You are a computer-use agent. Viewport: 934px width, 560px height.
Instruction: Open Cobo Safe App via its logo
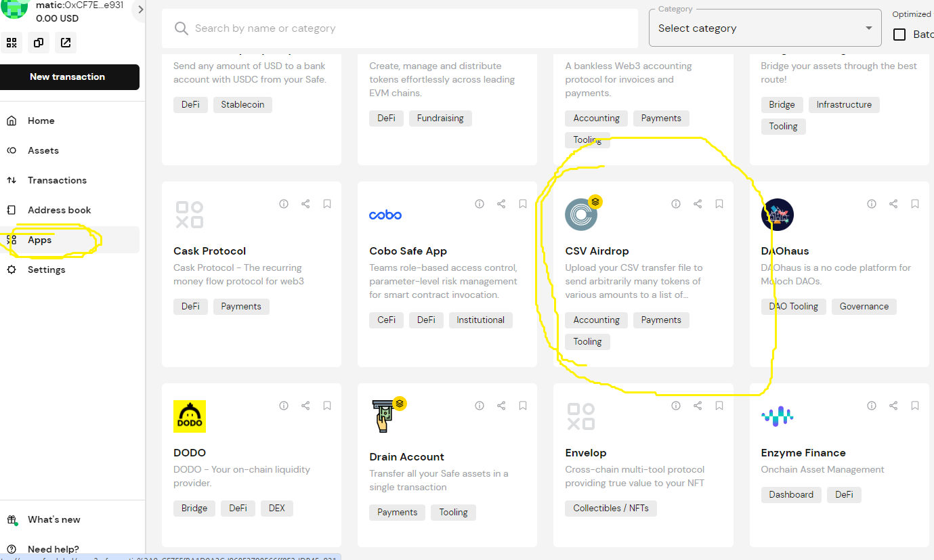point(385,215)
